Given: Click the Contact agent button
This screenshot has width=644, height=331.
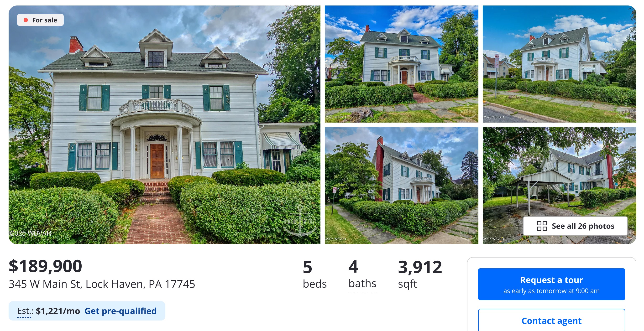Looking at the screenshot, I should [x=551, y=320].
